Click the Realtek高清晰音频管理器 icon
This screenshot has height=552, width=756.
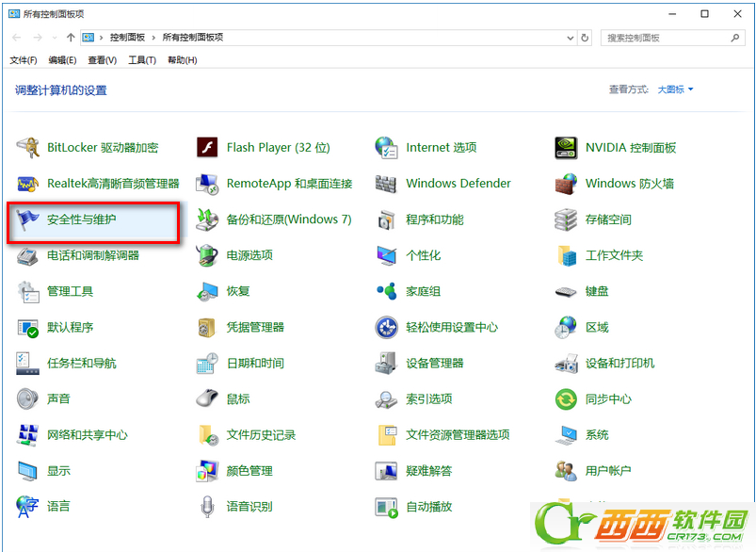coord(27,184)
